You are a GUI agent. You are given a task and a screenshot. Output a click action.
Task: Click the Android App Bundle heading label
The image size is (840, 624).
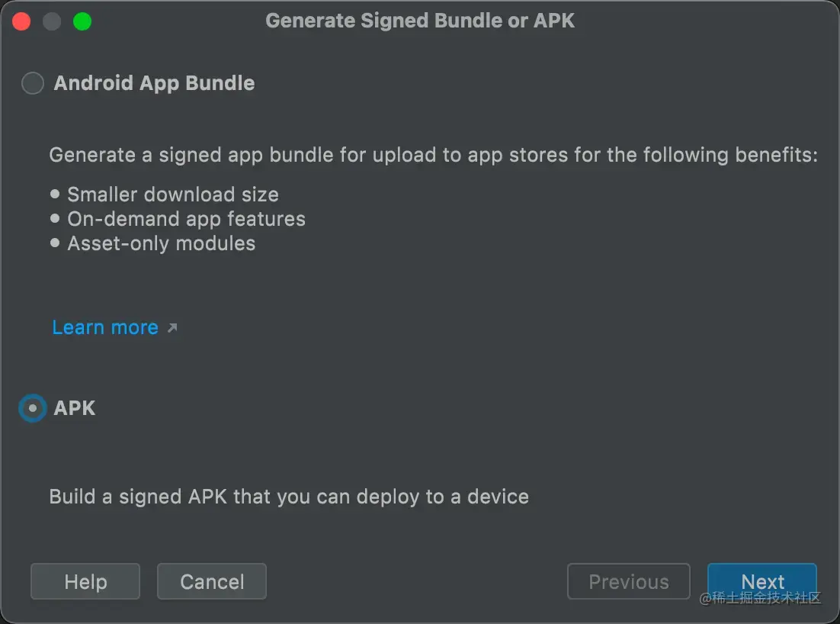click(x=152, y=83)
